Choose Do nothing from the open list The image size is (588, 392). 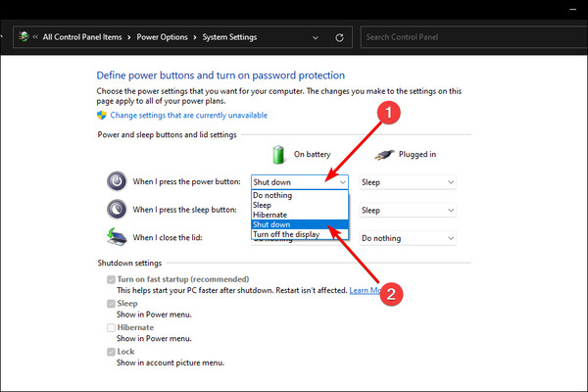pyautogui.click(x=300, y=195)
